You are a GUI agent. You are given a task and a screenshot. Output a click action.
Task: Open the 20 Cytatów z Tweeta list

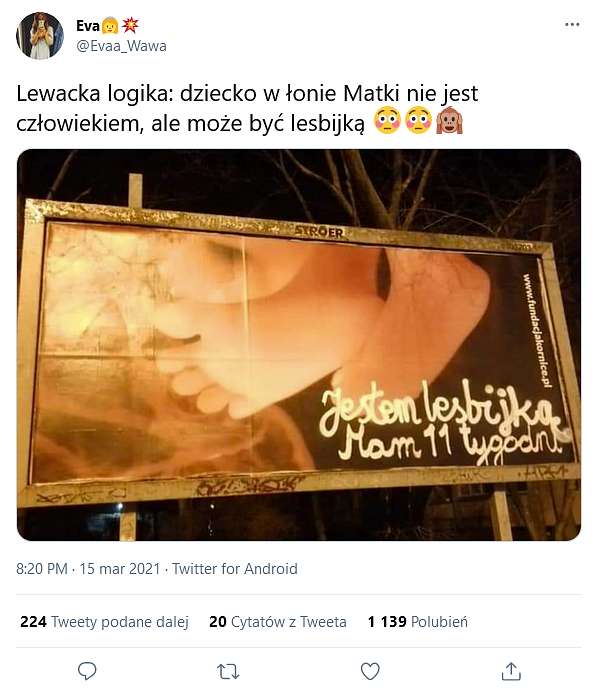coord(278,621)
